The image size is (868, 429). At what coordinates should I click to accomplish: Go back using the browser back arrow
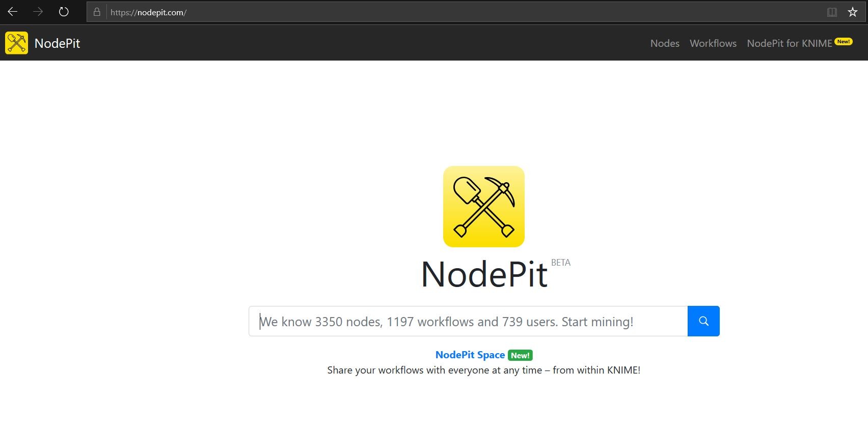click(x=13, y=12)
